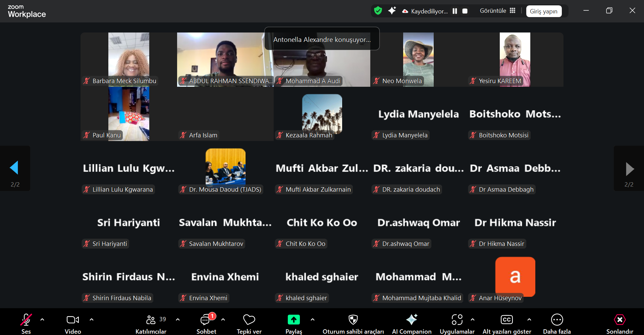The height and width of the screenshot is (335, 644).
Task: Open Katılımcılar participants panel
Action: 151,320
